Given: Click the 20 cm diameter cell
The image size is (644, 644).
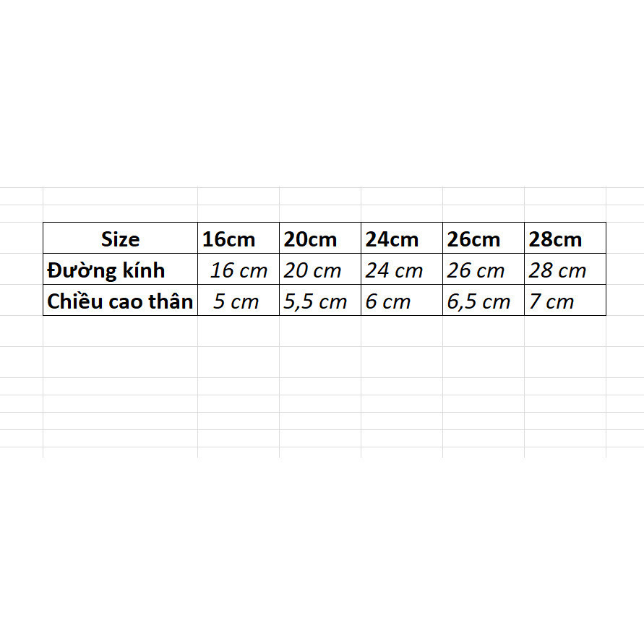Looking at the screenshot, I should click(x=320, y=270).
